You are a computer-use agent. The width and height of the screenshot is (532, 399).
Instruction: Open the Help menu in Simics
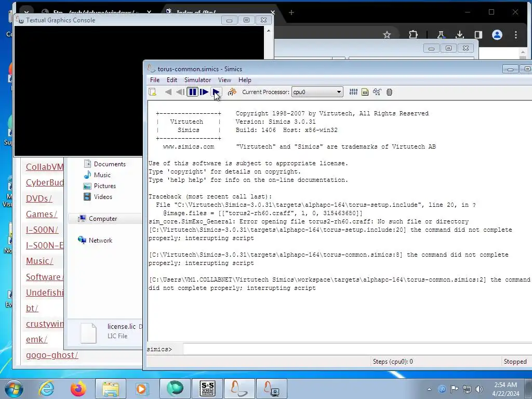pos(245,80)
